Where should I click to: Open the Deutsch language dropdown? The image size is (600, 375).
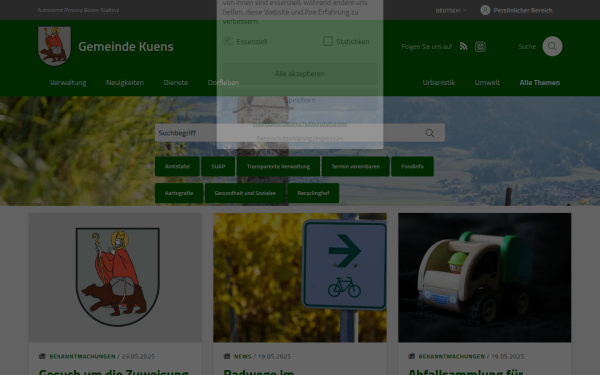coord(451,11)
